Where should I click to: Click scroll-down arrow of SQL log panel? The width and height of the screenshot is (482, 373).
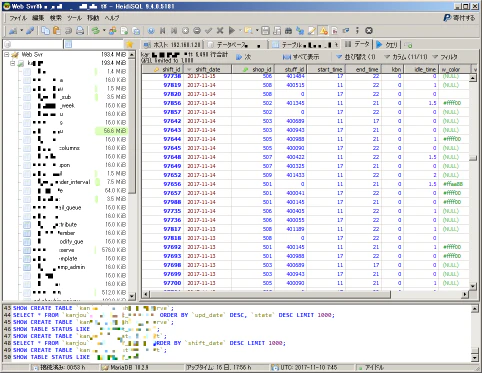(475, 358)
